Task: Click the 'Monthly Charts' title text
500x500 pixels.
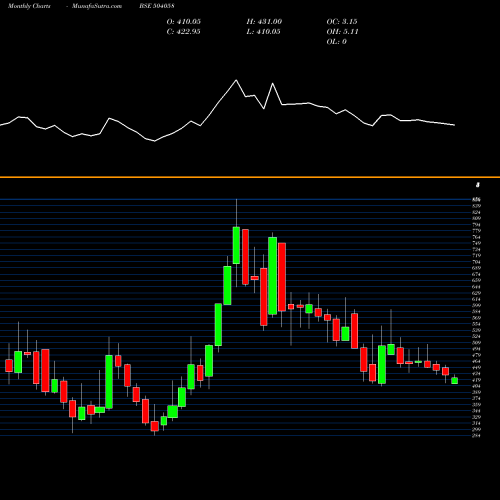Action: coord(29,6)
